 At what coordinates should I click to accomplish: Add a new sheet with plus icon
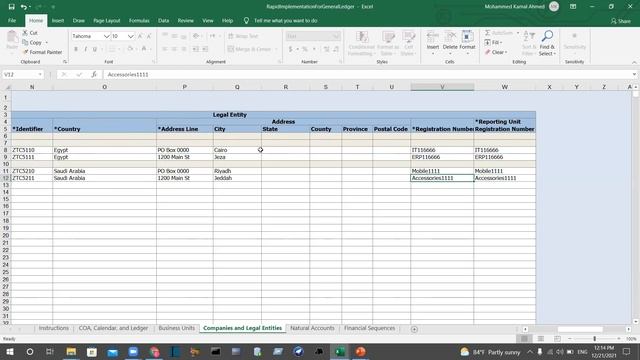pos(414,329)
